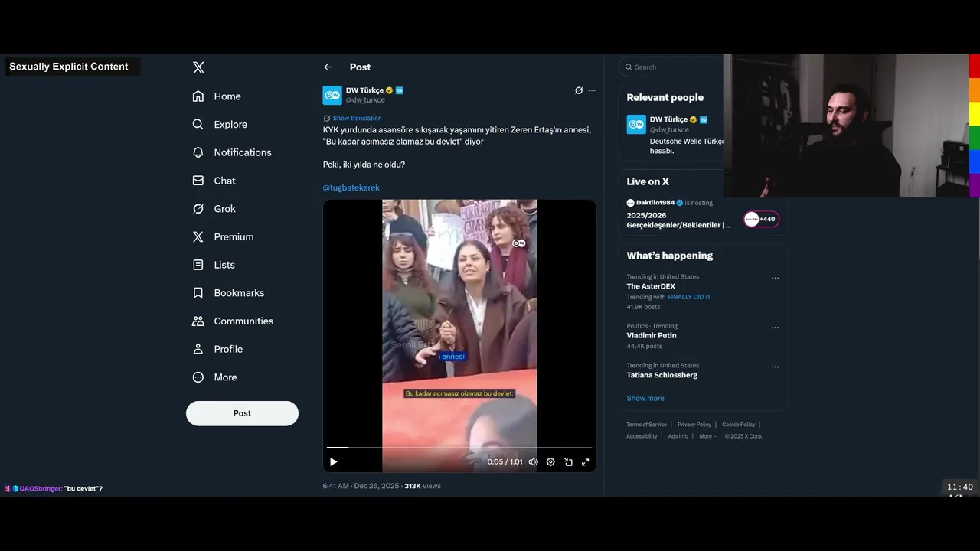The height and width of the screenshot is (551, 980).
Task: Open Premium in the sidebar
Action: [223, 237]
